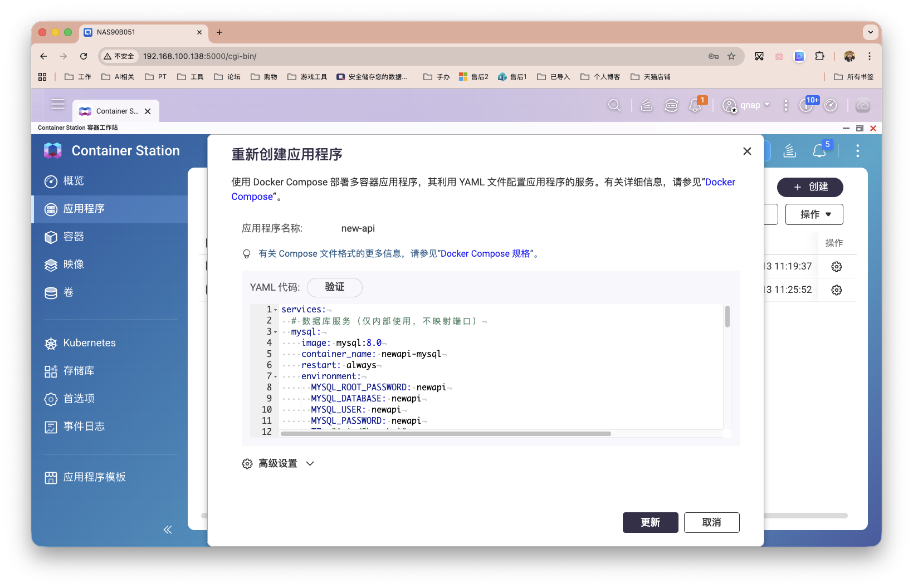
Task: Open Container Station notifications bell with badge 5
Action: pos(819,150)
